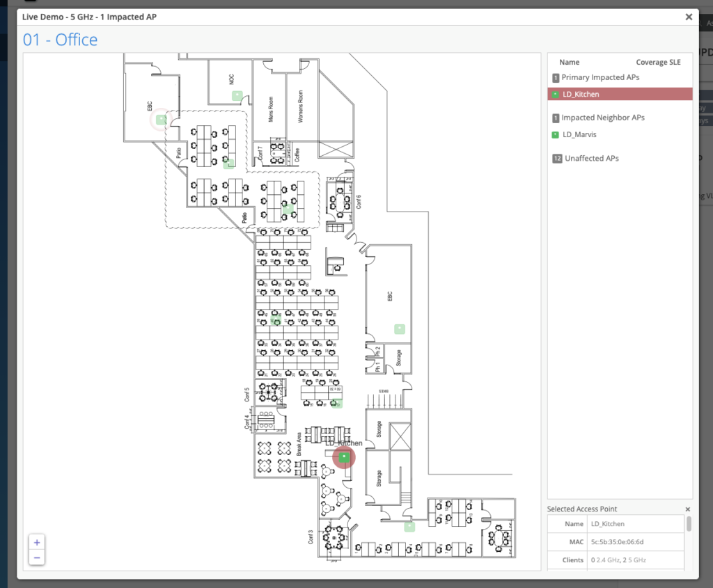
Task: Close the Live Demo floor plan dialog
Action: (x=689, y=17)
